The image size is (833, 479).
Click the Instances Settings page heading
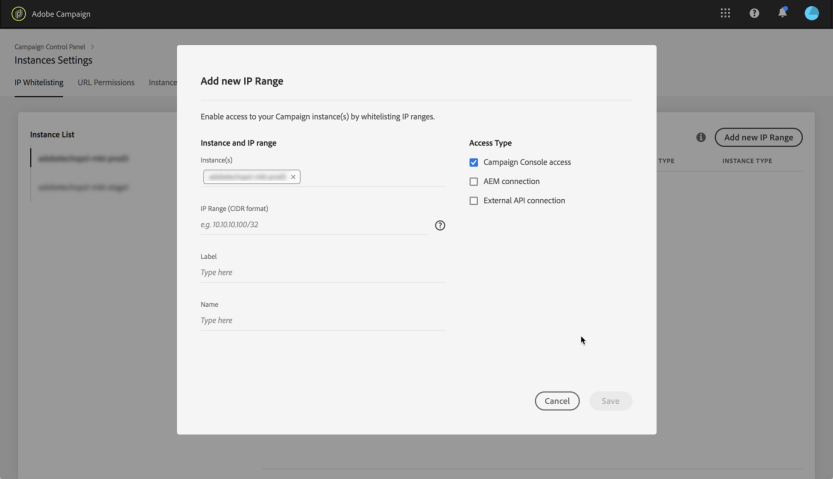point(53,60)
